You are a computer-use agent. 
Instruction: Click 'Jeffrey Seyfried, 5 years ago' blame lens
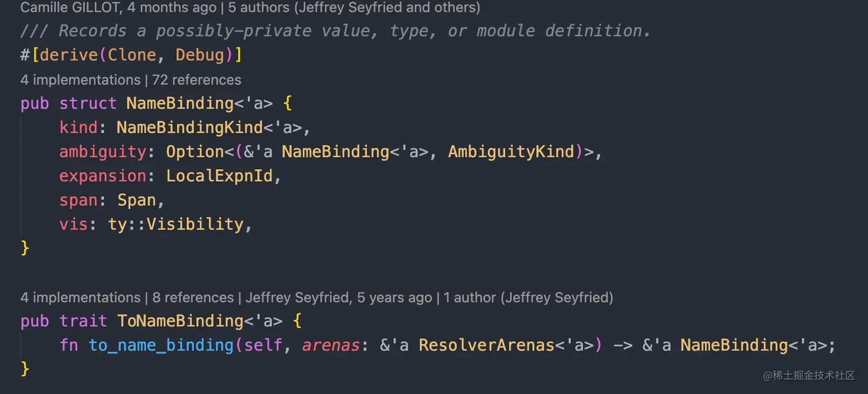pyautogui.click(x=339, y=298)
